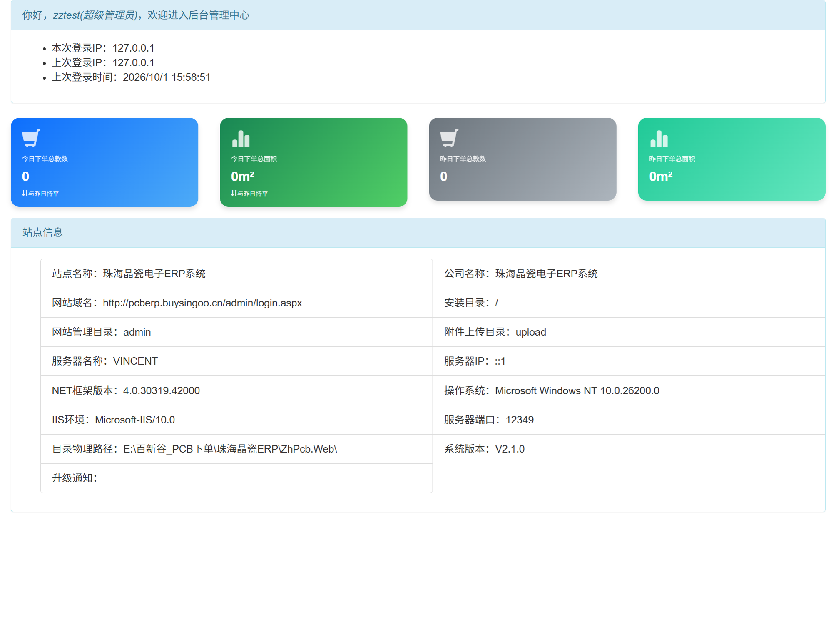Click the 附件上传目录: upload cell
The height and width of the screenshot is (644, 836).
click(x=629, y=332)
